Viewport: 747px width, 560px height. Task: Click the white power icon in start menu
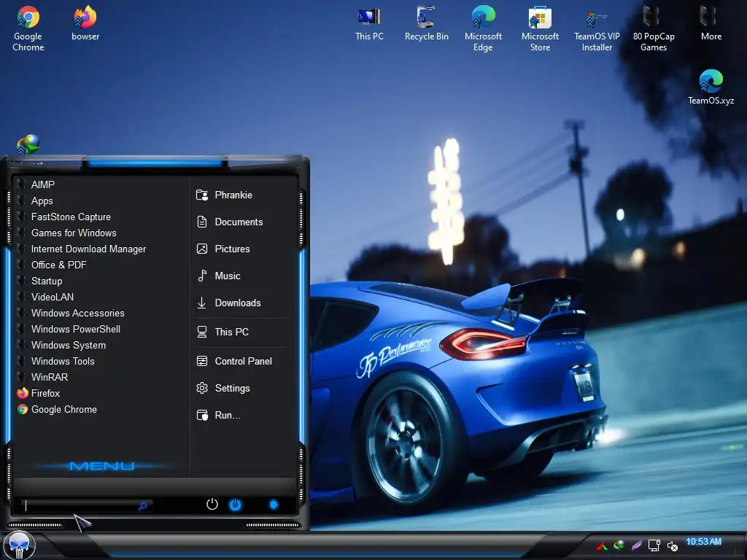(212, 505)
